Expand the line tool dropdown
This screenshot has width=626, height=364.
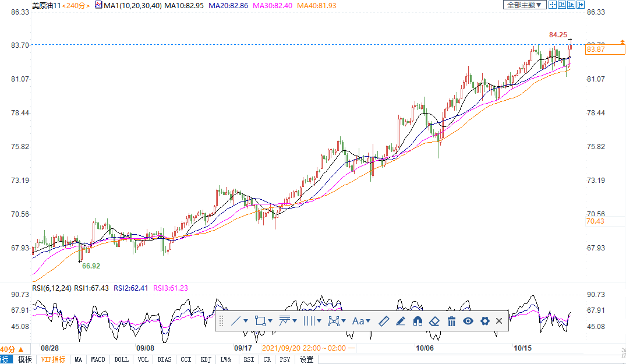point(246,321)
